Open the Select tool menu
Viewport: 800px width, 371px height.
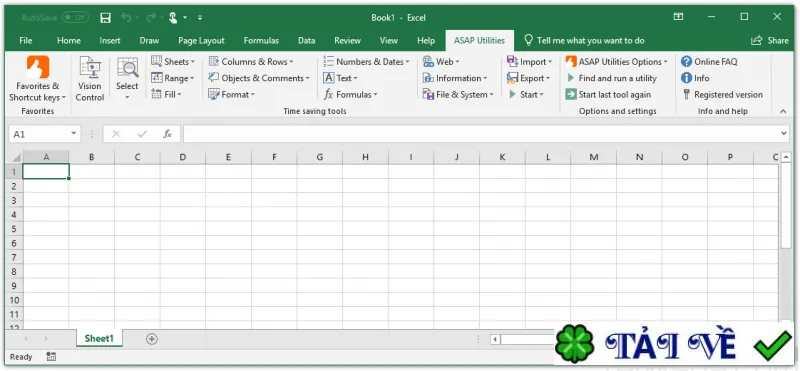tap(127, 79)
